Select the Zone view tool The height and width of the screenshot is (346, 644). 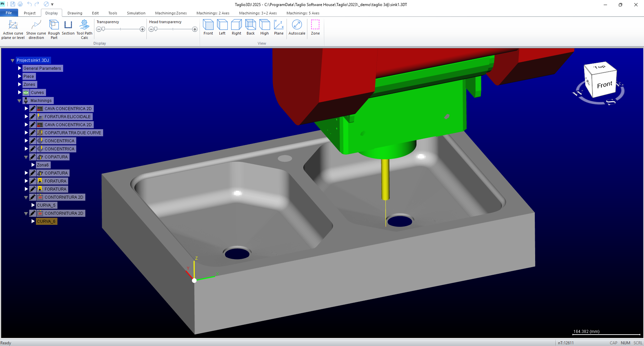click(x=315, y=25)
